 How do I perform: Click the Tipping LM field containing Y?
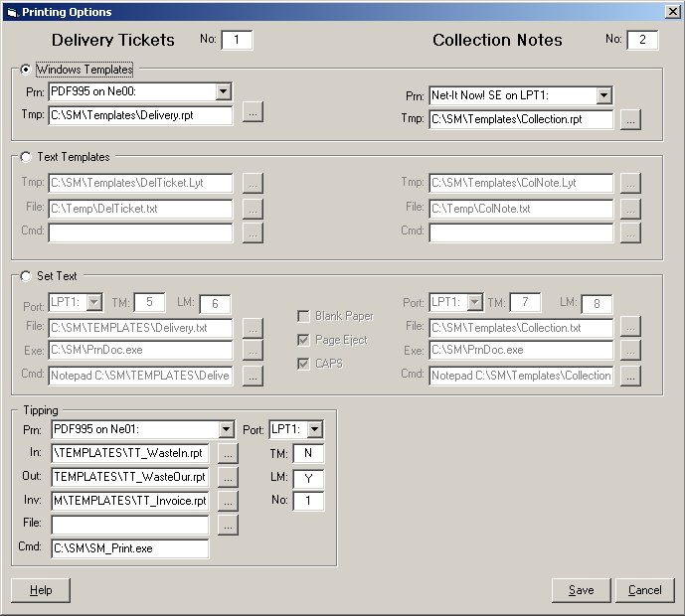coord(308,479)
